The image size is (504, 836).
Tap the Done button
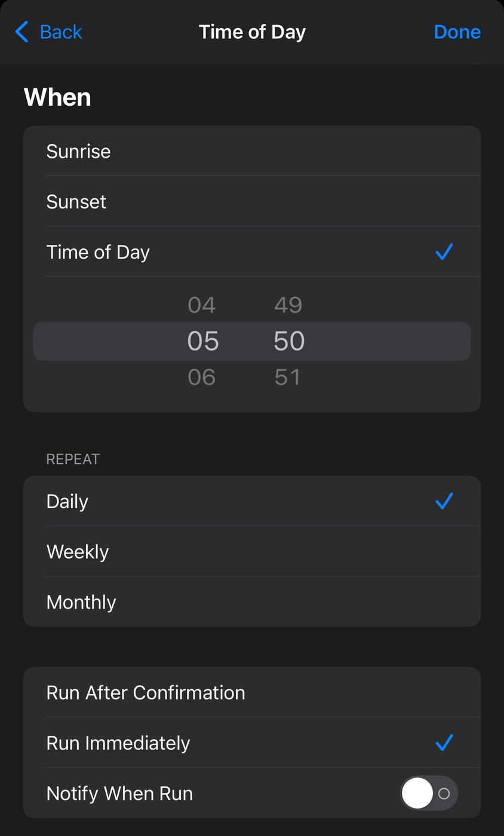tap(457, 32)
